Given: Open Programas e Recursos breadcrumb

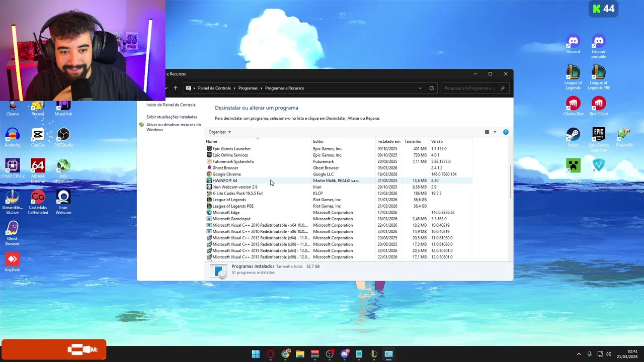Looking at the screenshot, I should [285, 88].
